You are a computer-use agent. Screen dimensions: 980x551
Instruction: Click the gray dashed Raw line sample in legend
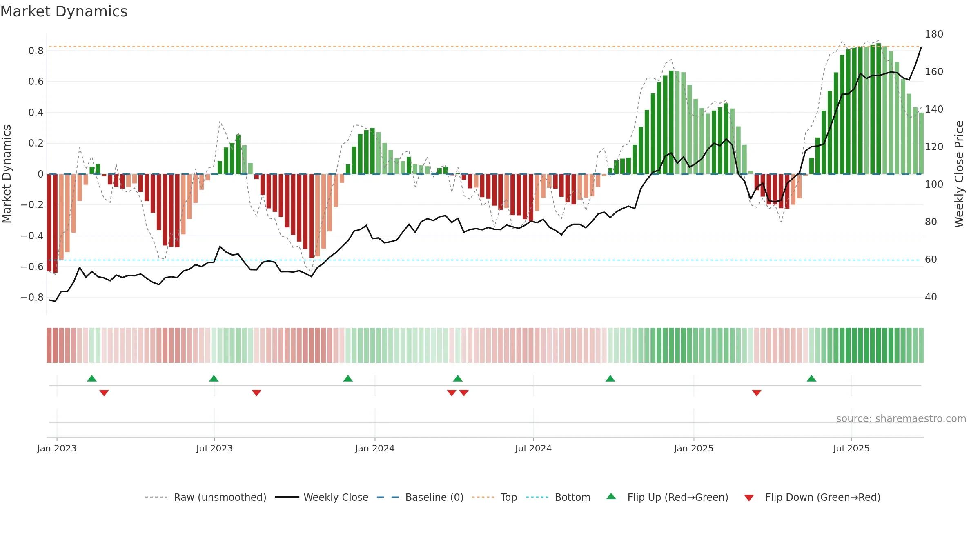[x=156, y=497]
